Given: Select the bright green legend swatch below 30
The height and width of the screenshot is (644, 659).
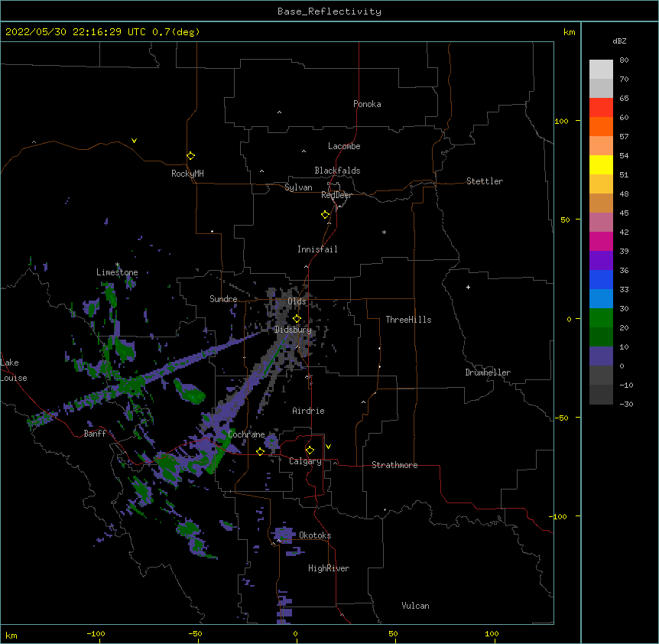Looking at the screenshot, I should pos(601,318).
